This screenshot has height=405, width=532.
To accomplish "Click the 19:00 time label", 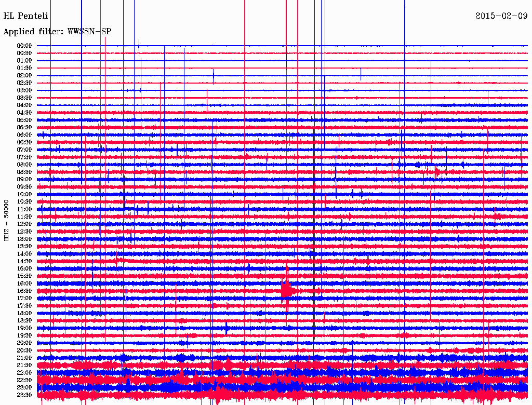I will click(24, 328).
